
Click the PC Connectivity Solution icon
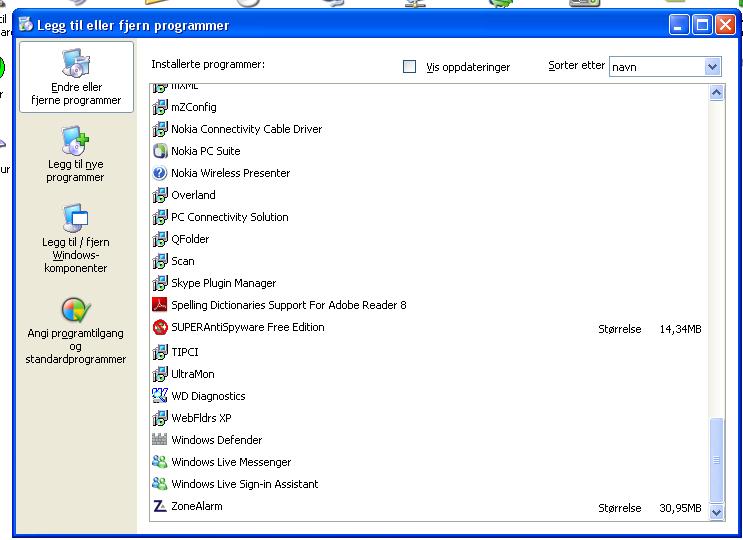click(x=160, y=217)
